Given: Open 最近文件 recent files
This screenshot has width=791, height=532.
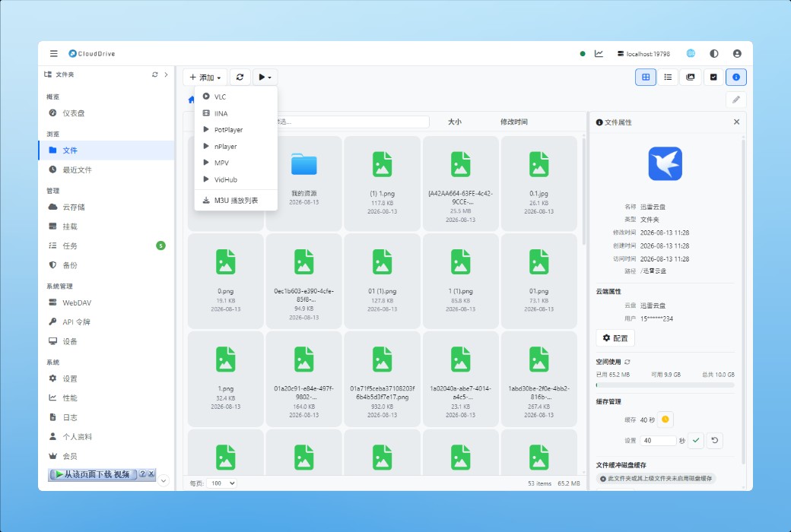Looking at the screenshot, I should tap(106, 169).
